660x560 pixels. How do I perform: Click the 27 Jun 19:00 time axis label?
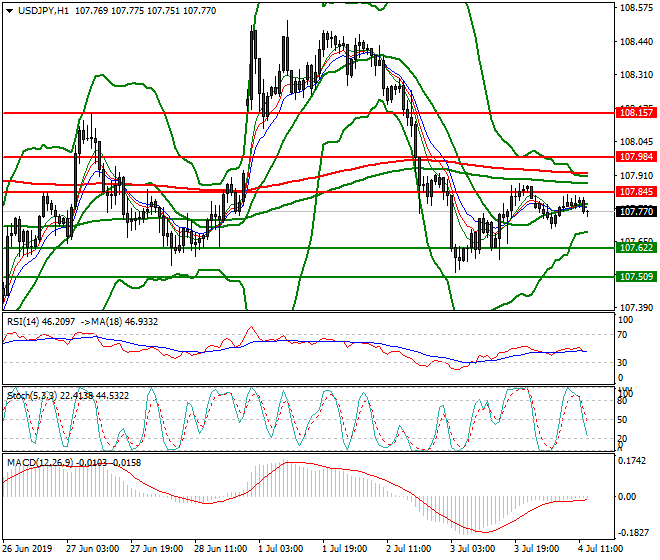156,549
